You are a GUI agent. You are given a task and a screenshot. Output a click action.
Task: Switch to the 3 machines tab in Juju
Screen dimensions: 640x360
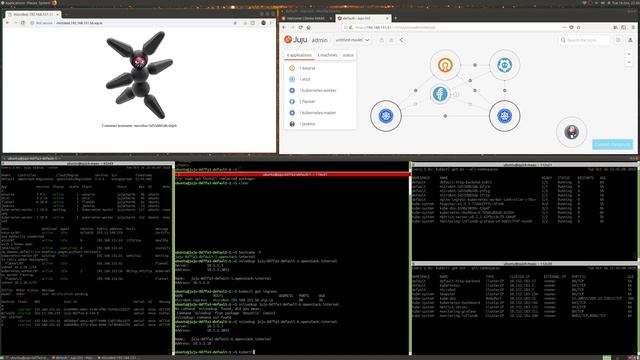pyautogui.click(x=327, y=55)
